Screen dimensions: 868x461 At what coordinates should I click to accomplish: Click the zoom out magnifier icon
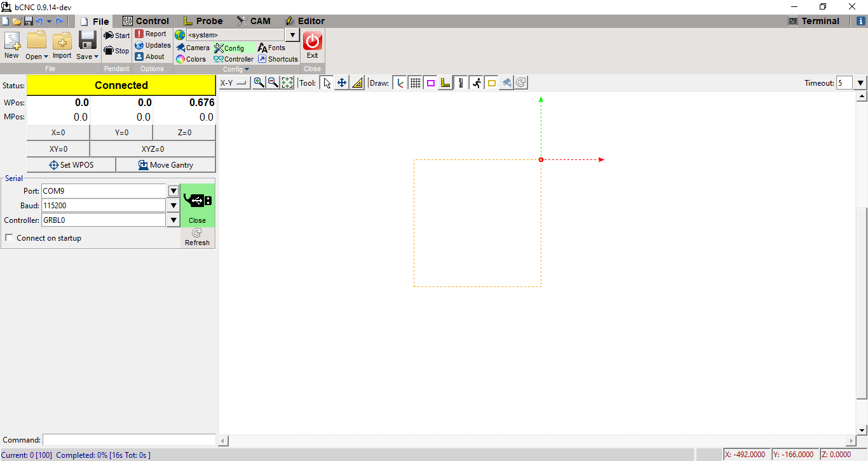273,83
